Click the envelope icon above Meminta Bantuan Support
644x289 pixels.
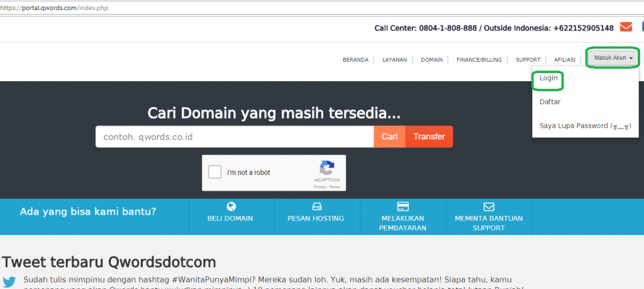click(x=489, y=207)
